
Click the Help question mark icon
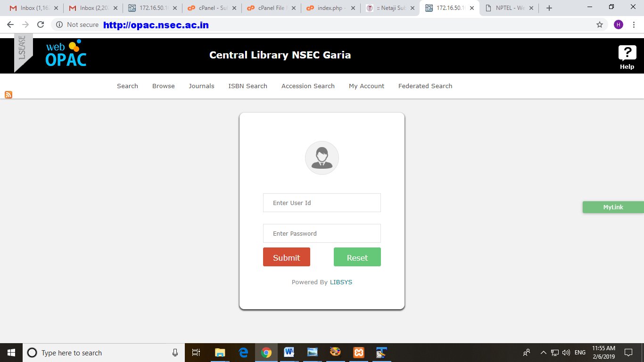tap(627, 53)
